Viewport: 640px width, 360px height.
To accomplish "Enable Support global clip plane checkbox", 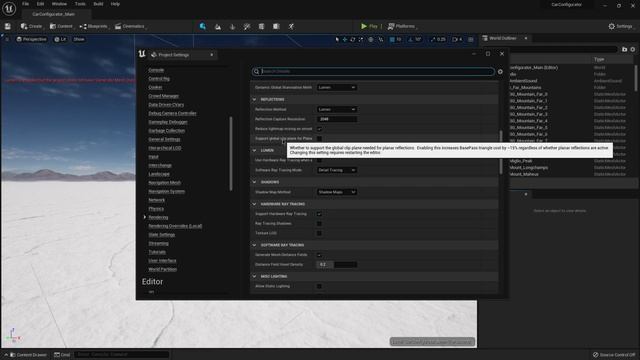I will coord(319,139).
